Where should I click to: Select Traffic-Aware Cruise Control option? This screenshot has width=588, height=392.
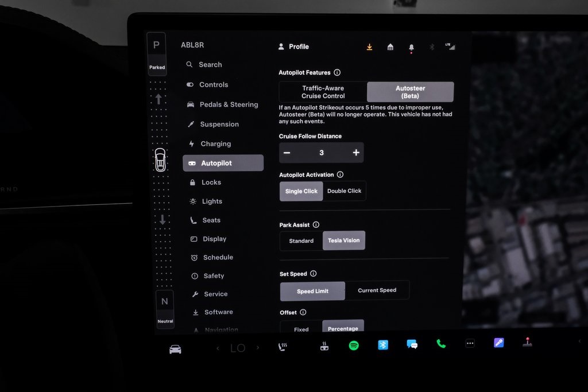tap(323, 92)
